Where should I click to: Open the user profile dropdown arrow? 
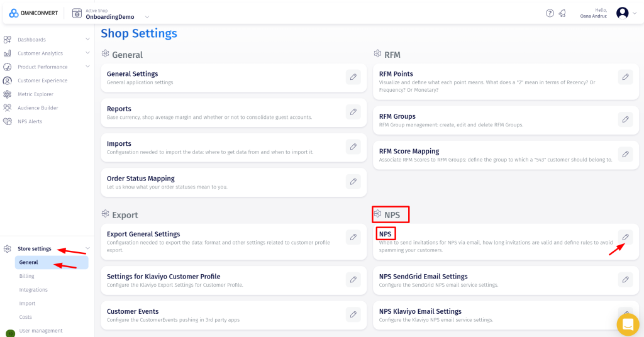634,13
